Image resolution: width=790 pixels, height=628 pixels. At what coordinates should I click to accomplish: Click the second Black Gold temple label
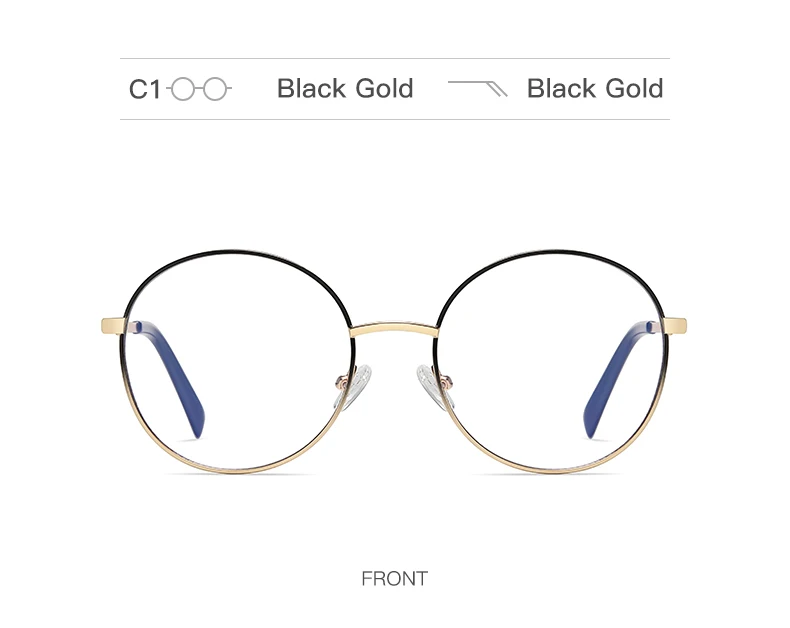tap(595, 88)
